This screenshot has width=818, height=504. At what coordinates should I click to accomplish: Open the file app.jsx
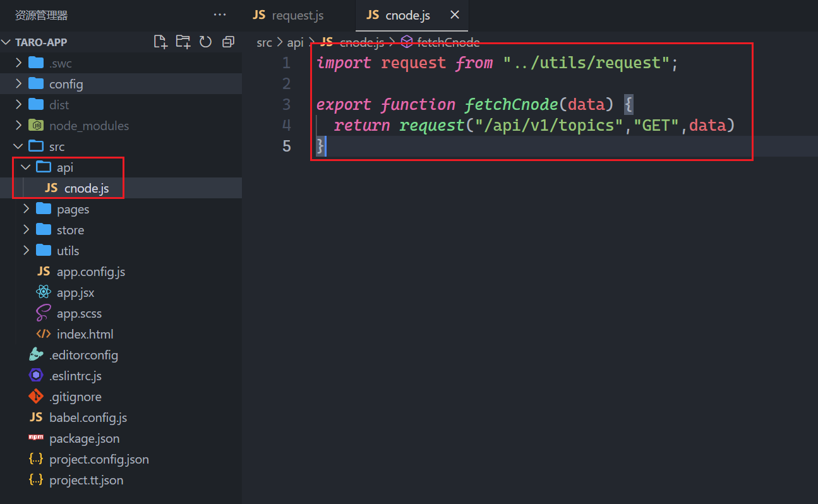[x=75, y=292]
